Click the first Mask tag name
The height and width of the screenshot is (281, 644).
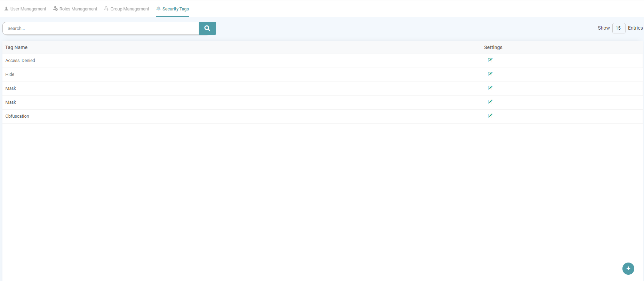tap(11, 88)
